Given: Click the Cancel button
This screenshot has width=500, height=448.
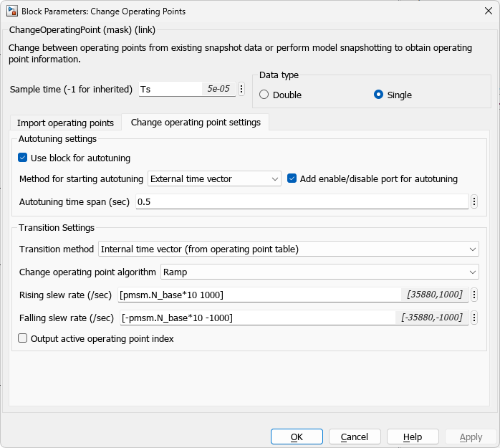Looking at the screenshot, I should coord(355,437).
